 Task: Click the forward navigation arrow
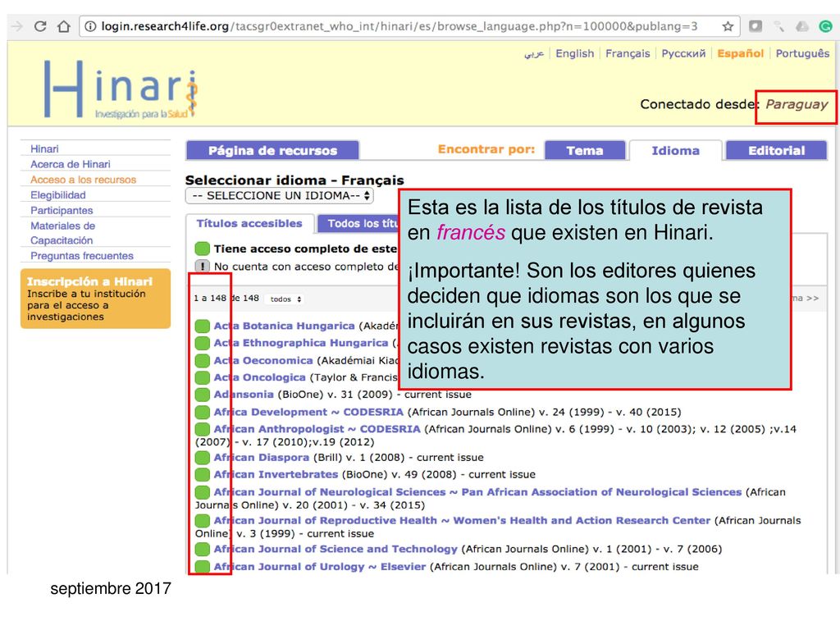tap(18, 26)
